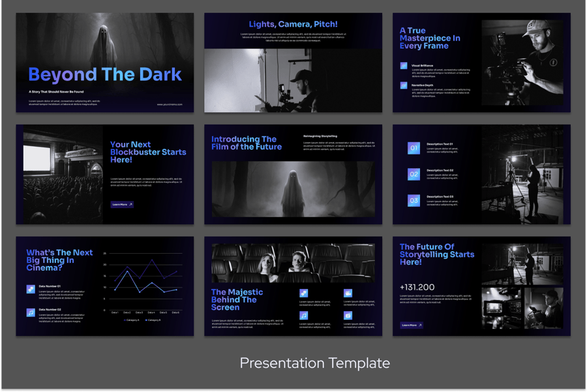This screenshot has width=587, height=392.
Task: Click the music note icon on Majestic slide
Action: tap(303, 316)
